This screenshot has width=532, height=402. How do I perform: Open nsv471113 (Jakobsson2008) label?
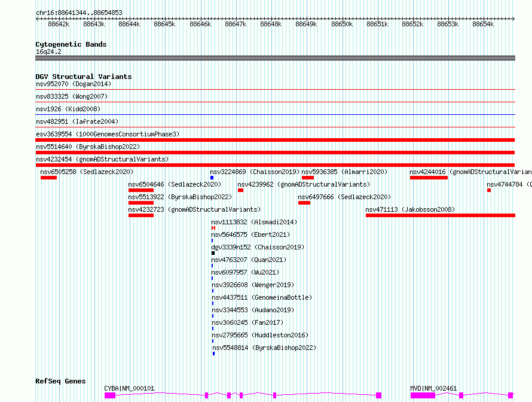pyautogui.click(x=410, y=209)
